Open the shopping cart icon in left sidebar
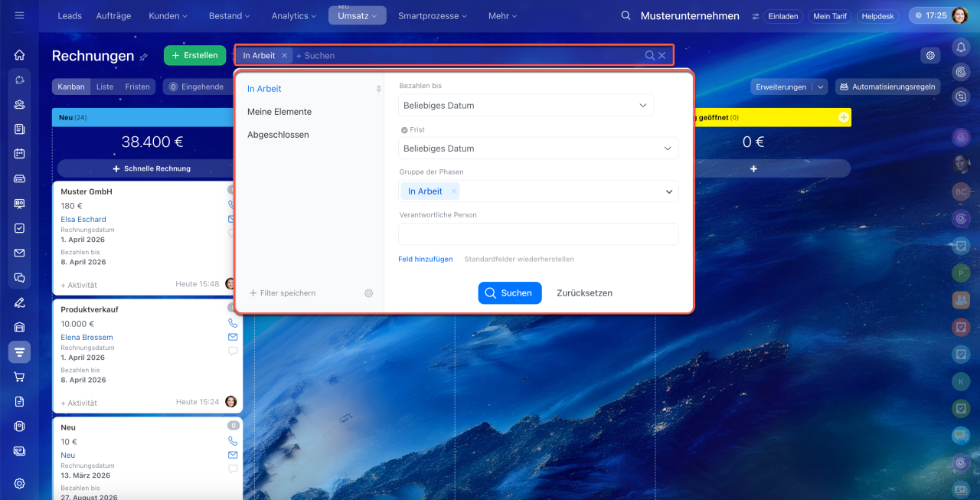Image resolution: width=980 pixels, height=500 pixels. click(x=19, y=377)
